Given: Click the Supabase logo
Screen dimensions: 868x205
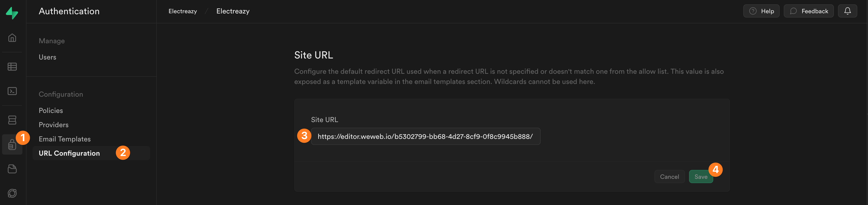Looking at the screenshot, I should pos(12,12).
